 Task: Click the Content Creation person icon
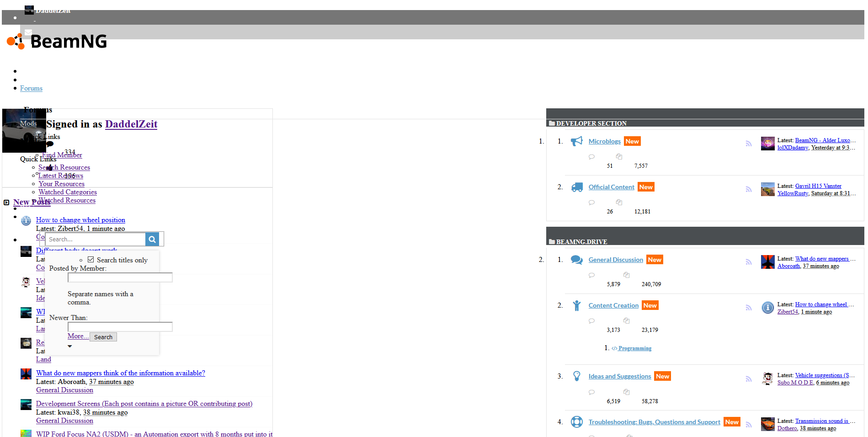577,305
